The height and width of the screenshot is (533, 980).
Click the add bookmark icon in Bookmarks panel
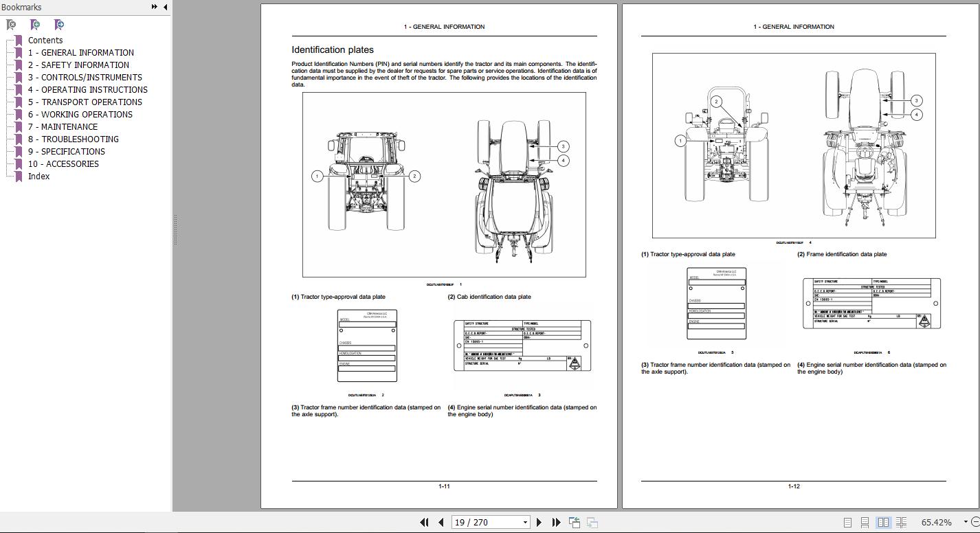pos(34,25)
